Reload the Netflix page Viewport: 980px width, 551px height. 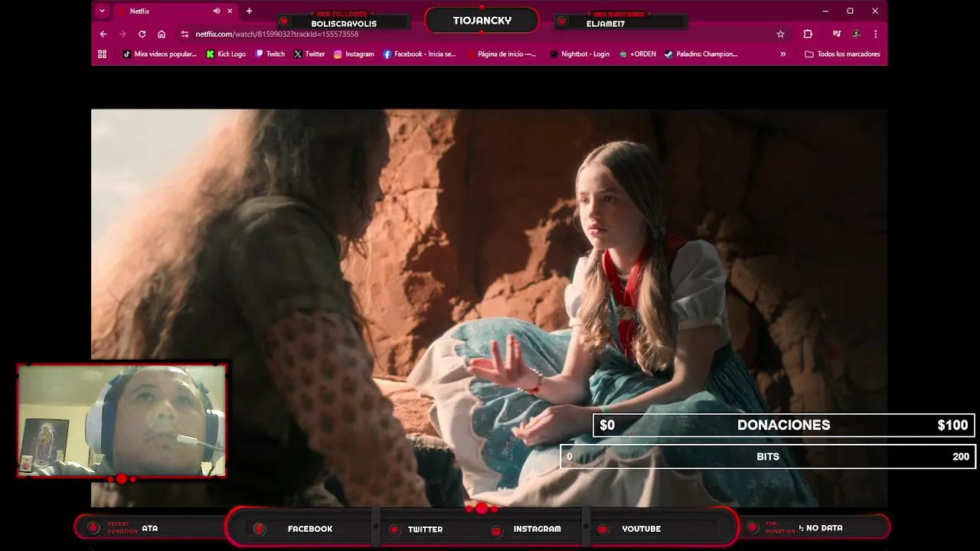pos(142,34)
